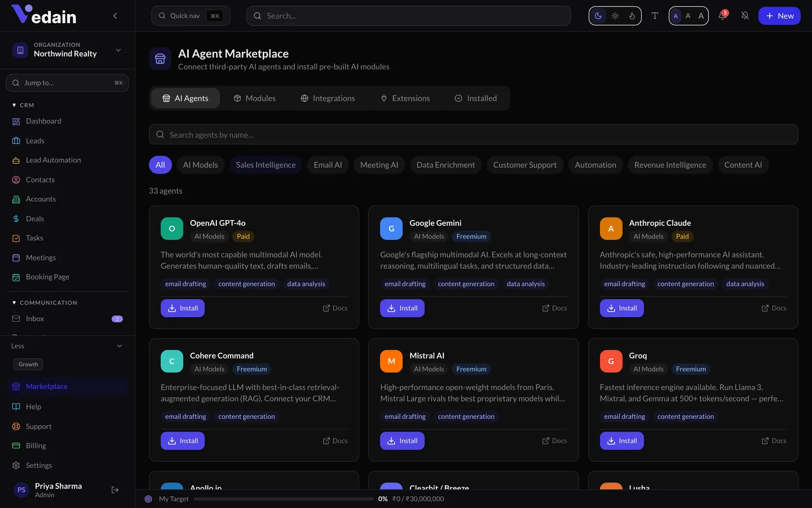Filter agents by Email AI
This screenshot has width=812, height=508.
pos(328,165)
